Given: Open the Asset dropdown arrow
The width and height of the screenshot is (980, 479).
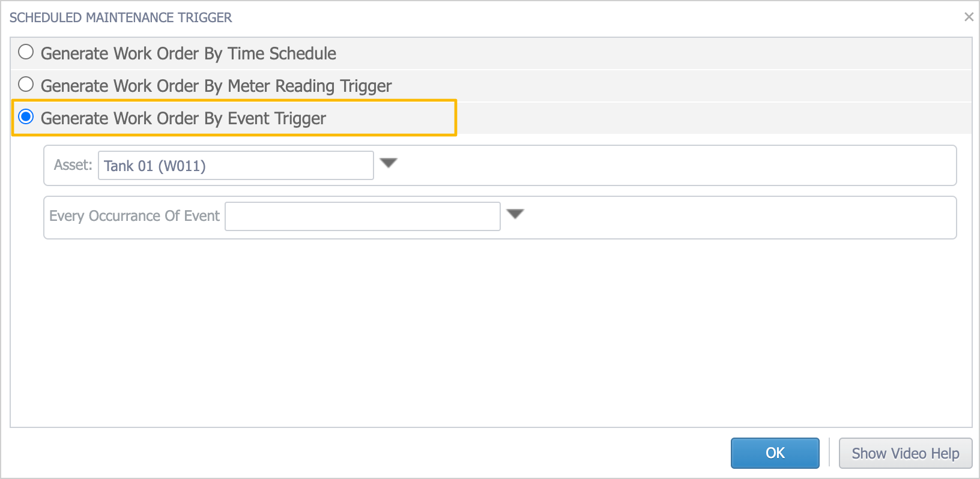Looking at the screenshot, I should coord(389,163).
